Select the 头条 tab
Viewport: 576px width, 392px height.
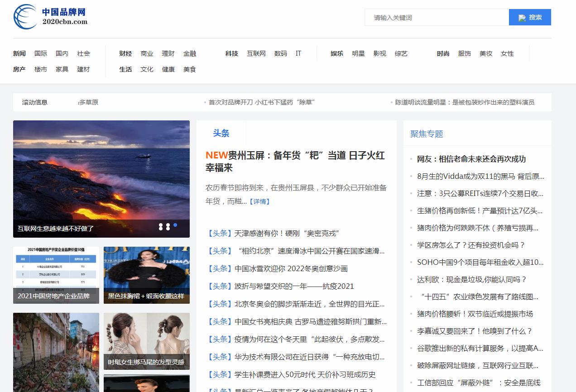coord(221,133)
